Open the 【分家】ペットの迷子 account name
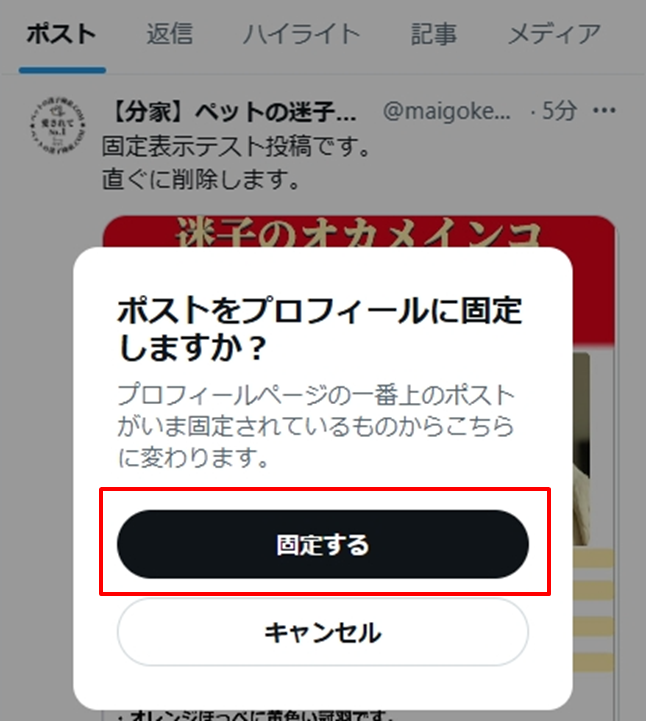This screenshot has height=721, width=646. (233, 112)
